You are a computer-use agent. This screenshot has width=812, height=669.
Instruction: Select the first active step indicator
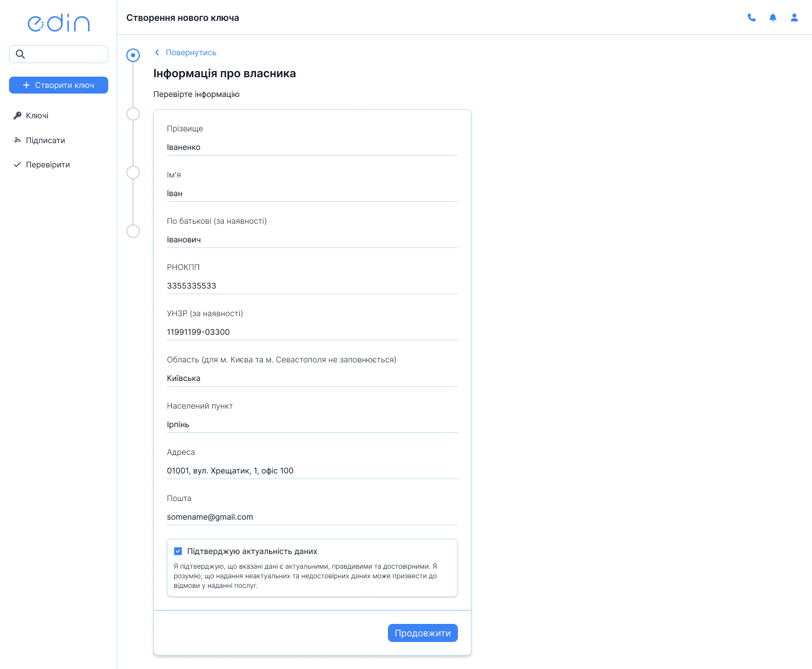coord(133,55)
